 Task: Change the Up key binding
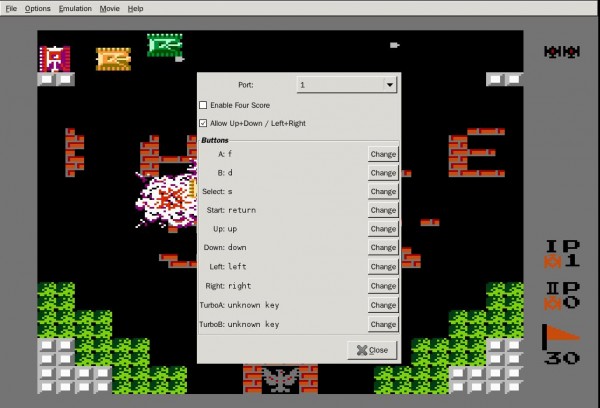click(383, 229)
